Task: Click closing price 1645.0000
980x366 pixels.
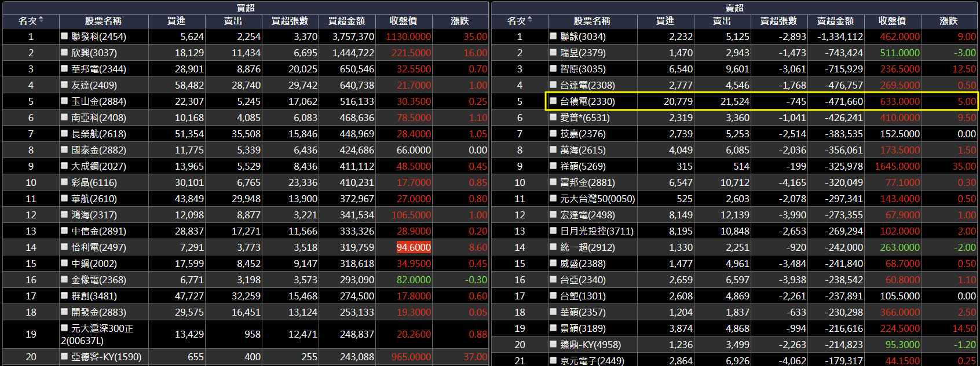Action: pos(897,166)
